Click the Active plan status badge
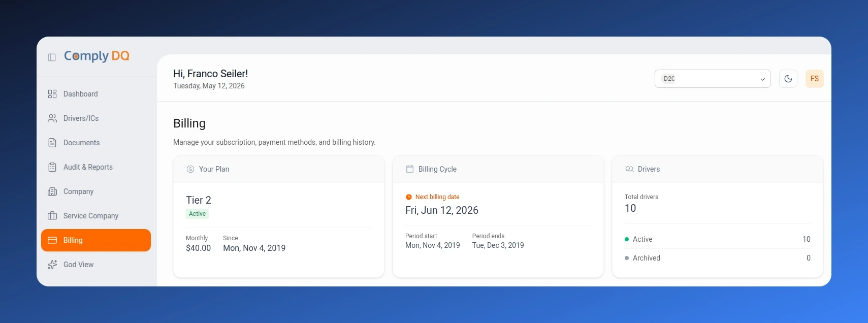This screenshot has height=323, width=868. [x=197, y=214]
